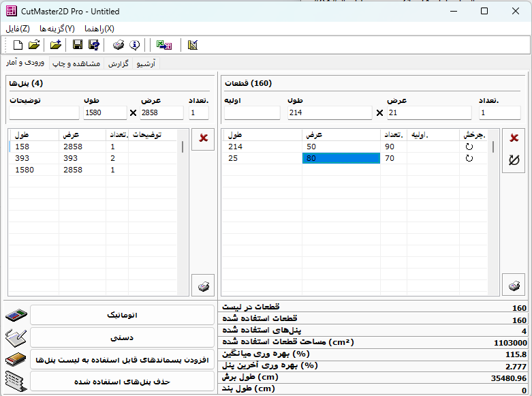Toggle rotation for the 214 x 50 piece row
Image resolution: width=532 pixels, height=396 pixels.
(469, 147)
